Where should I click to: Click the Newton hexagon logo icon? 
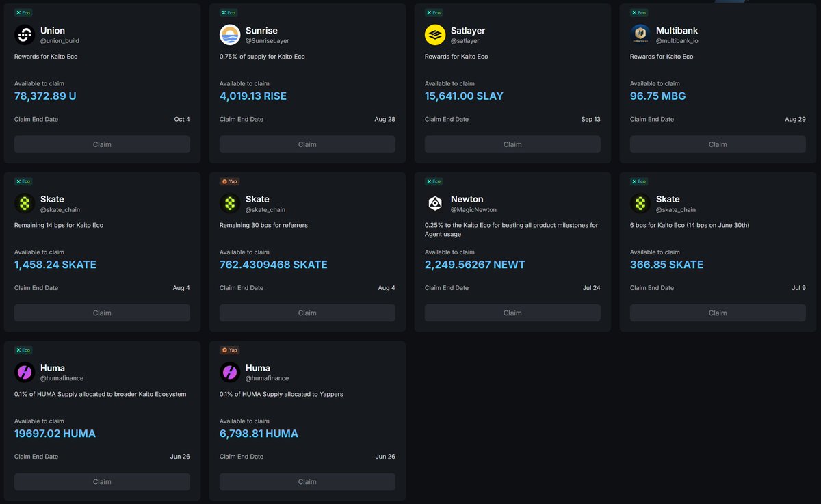435,204
